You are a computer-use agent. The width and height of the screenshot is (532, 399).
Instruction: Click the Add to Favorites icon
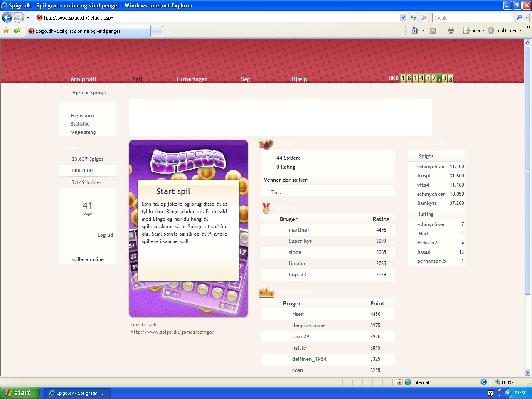click(x=17, y=30)
